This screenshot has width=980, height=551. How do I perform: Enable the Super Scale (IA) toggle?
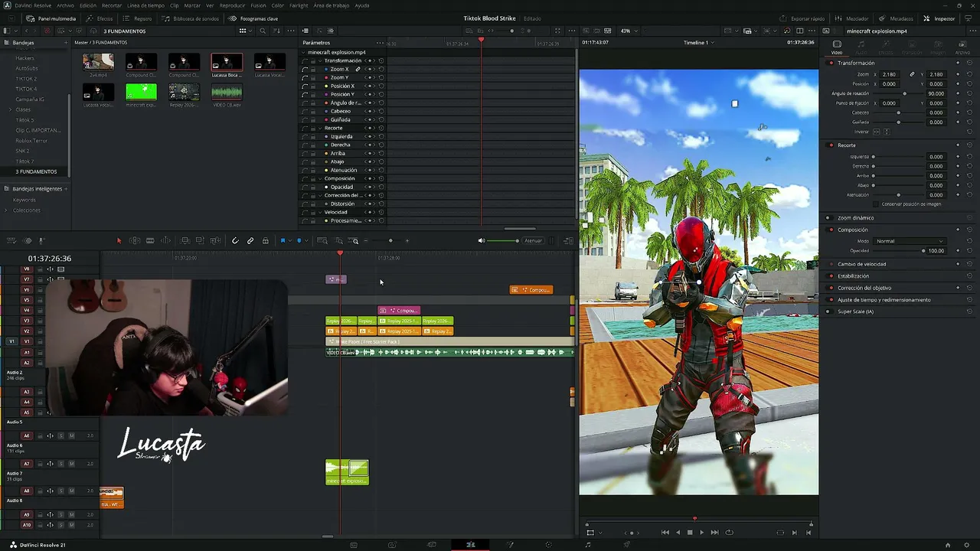click(828, 311)
